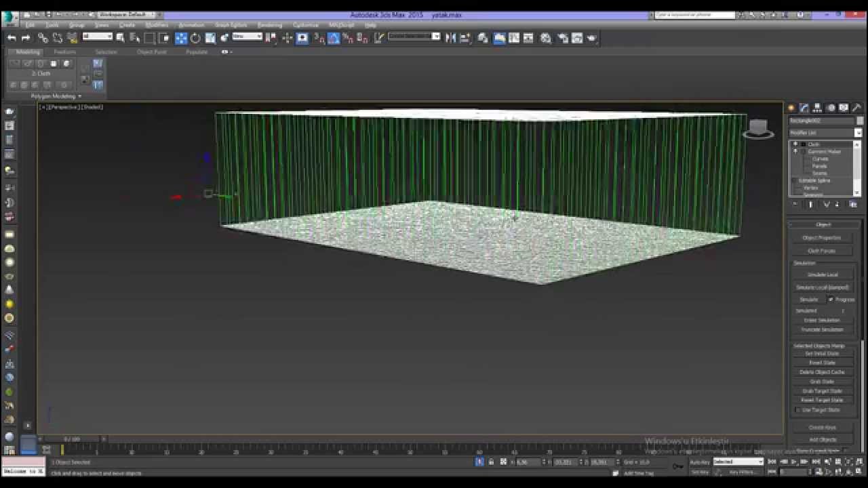Toggle the Selection Lock padlock icon
The image size is (868, 488).
(x=491, y=462)
